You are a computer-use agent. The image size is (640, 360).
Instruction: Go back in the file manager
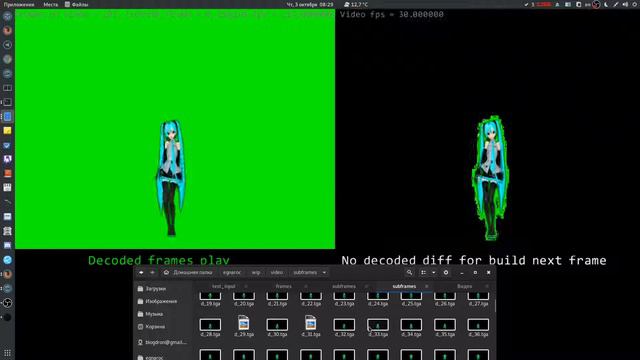coord(141,272)
